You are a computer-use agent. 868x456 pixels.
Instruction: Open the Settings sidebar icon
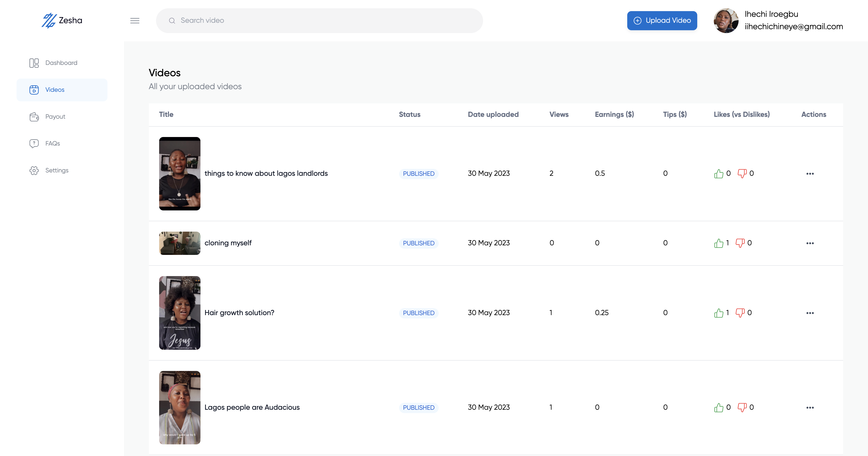coord(34,170)
